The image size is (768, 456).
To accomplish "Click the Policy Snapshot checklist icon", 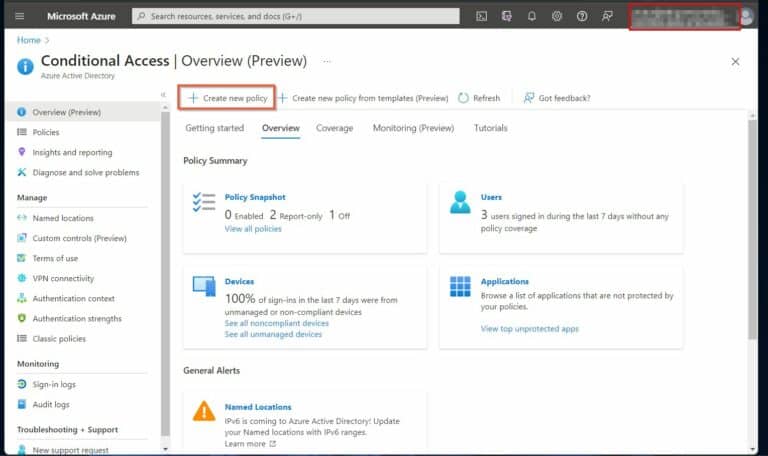I will point(204,202).
